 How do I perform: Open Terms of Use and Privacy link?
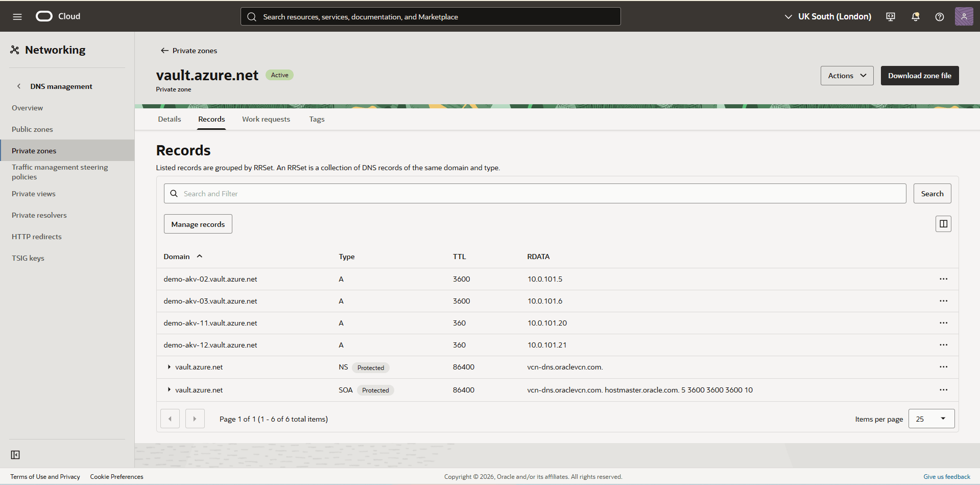point(45,476)
